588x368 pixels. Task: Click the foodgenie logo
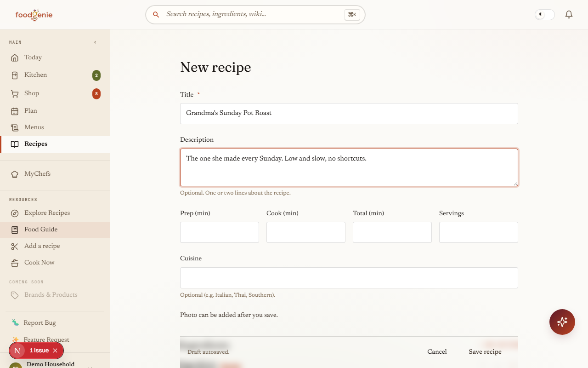coord(34,15)
